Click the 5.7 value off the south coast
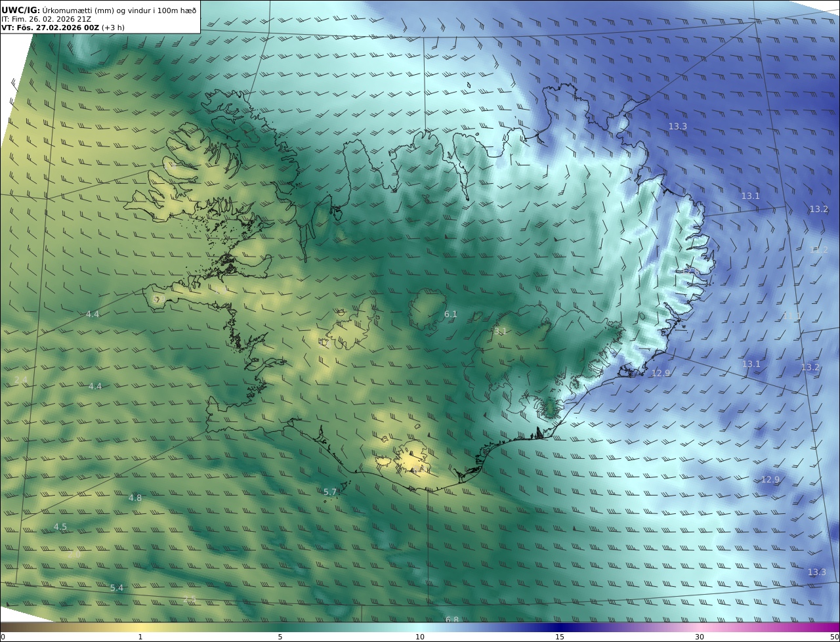Image resolution: width=840 pixels, height=642 pixels. click(x=330, y=492)
